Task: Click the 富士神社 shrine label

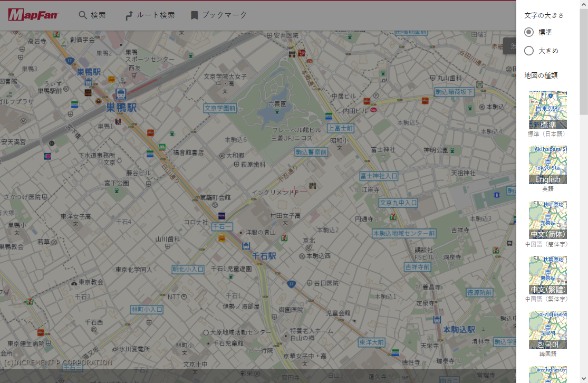Action: 383,150
